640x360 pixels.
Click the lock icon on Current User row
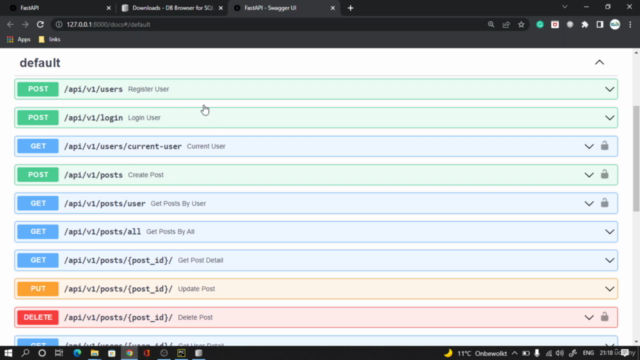pyautogui.click(x=604, y=146)
